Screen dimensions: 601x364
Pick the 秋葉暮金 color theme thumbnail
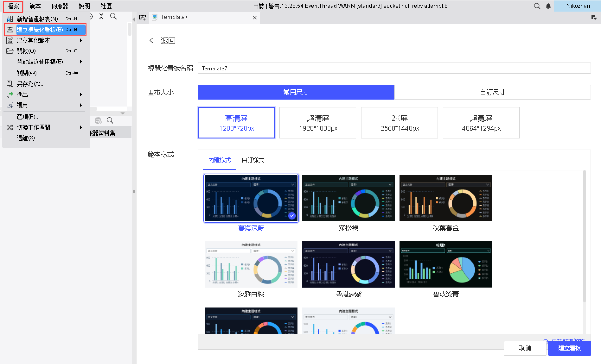click(x=445, y=198)
